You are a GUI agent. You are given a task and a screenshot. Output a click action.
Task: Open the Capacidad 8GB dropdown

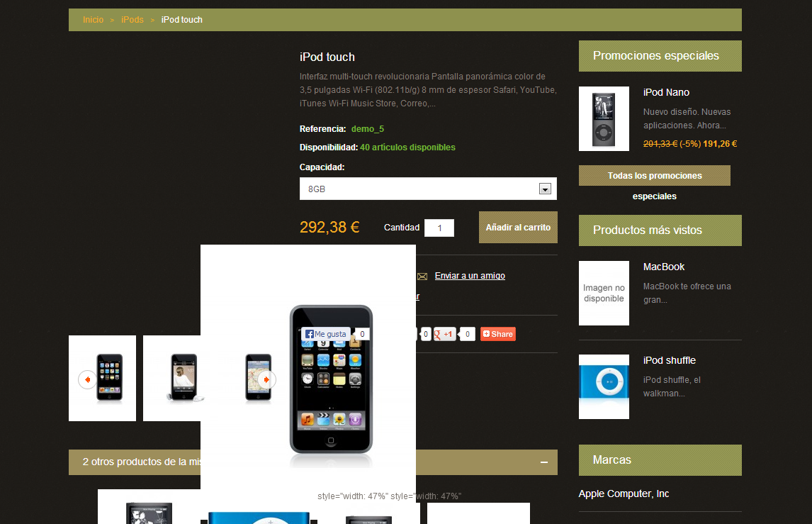[428, 189]
